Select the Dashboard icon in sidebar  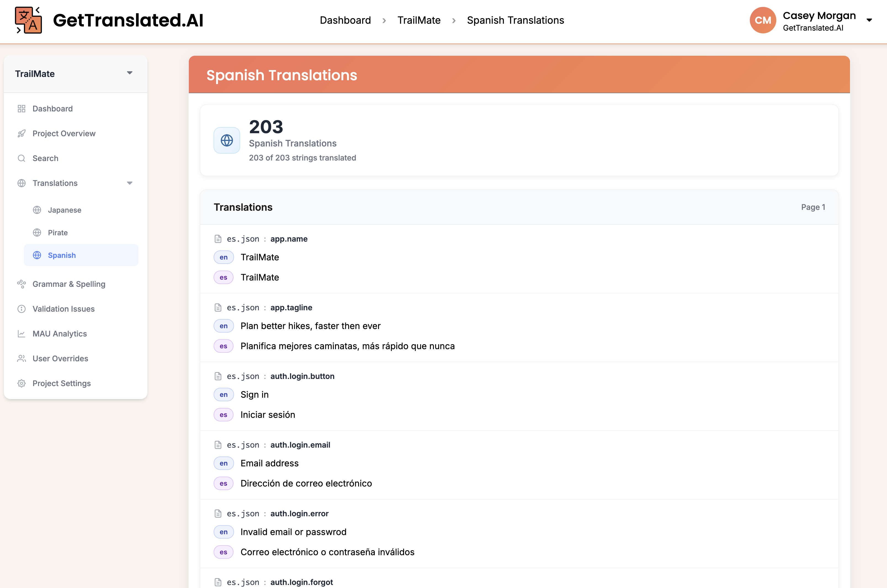click(x=21, y=108)
